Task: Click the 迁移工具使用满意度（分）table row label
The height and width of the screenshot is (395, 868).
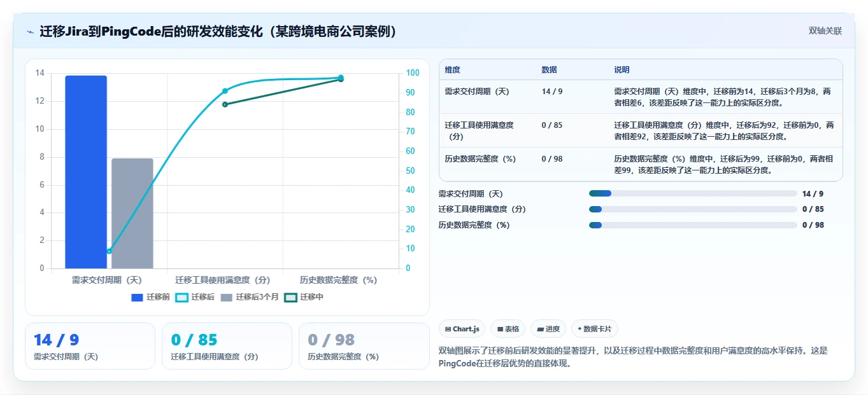Action: (x=479, y=130)
